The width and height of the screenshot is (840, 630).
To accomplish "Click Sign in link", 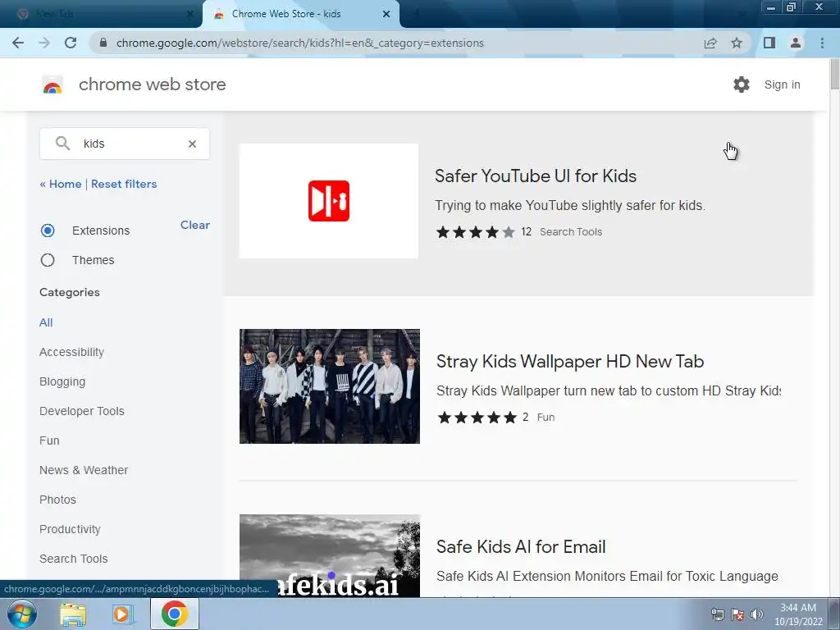I will 782,84.
